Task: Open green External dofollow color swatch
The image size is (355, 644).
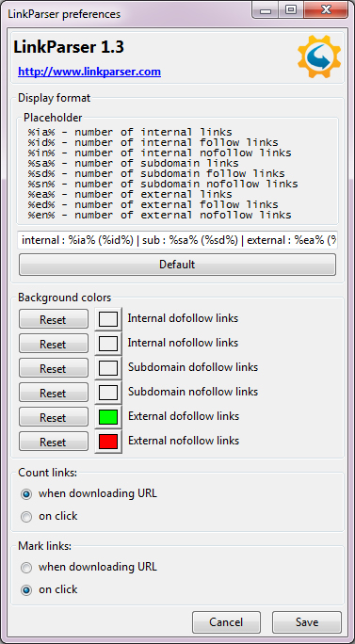Action: pyautogui.click(x=108, y=417)
